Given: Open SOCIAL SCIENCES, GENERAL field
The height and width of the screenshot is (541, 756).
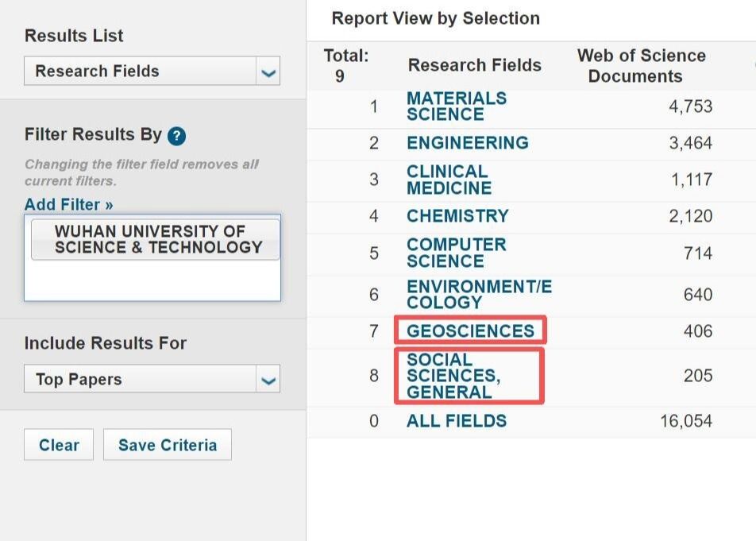Looking at the screenshot, I should 453,376.
